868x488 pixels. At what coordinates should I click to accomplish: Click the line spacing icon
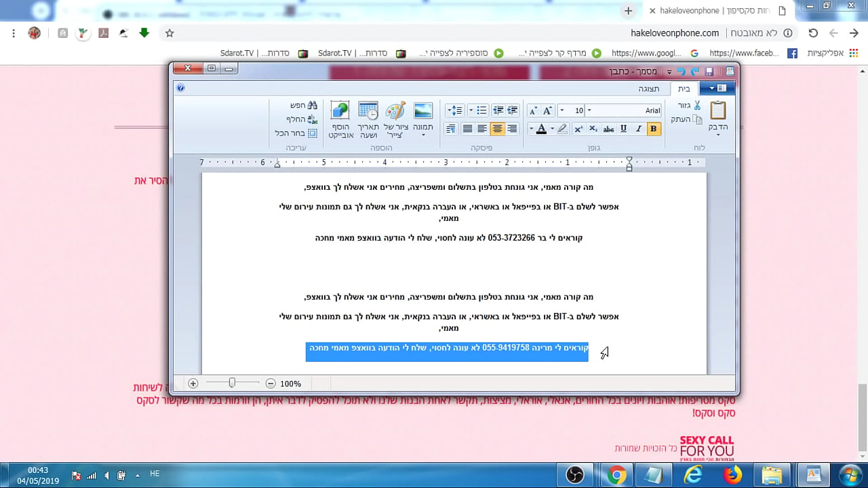point(454,110)
